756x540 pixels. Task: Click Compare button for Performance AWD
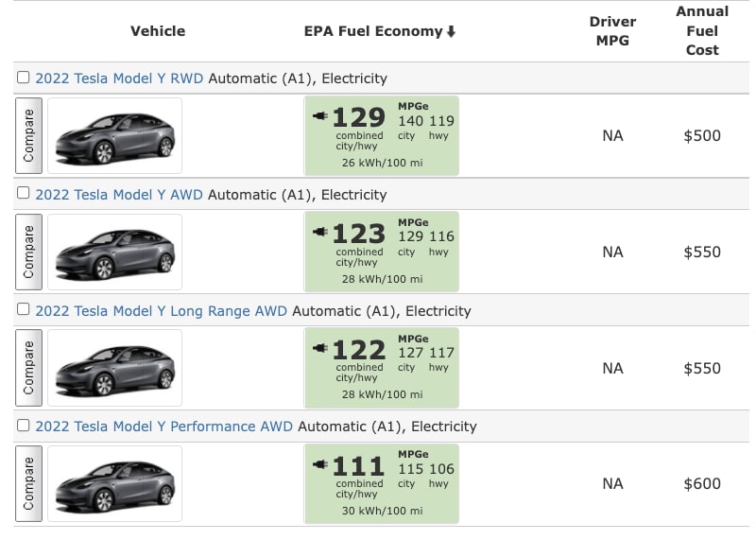(x=29, y=483)
